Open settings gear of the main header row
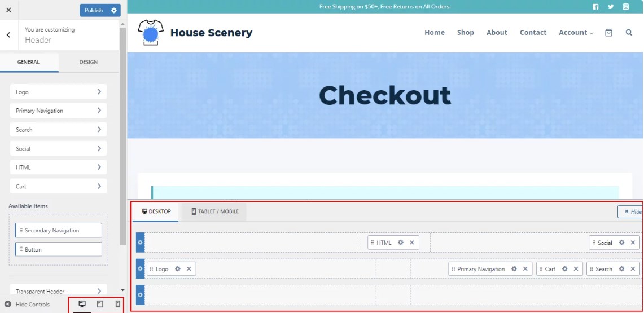 140,268
